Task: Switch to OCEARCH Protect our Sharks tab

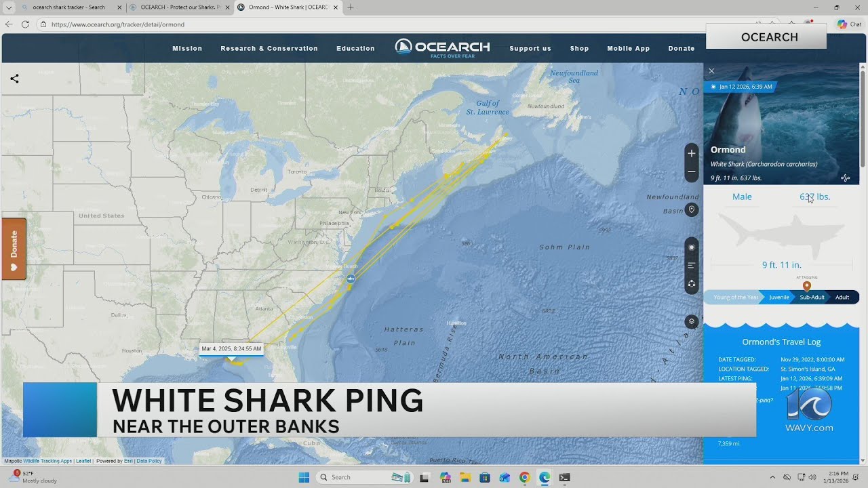Action: pos(179,7)
